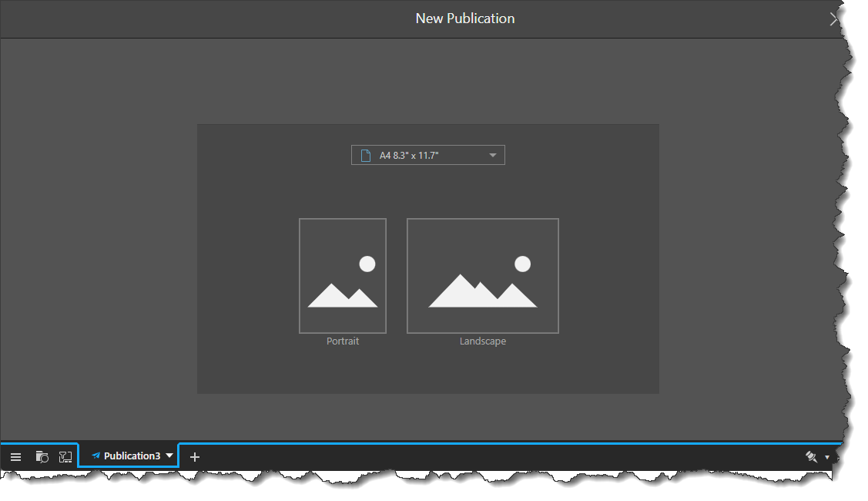Click the Portrait text label
The width and height of the screenshot is (868, 501).
pos(343,341)
